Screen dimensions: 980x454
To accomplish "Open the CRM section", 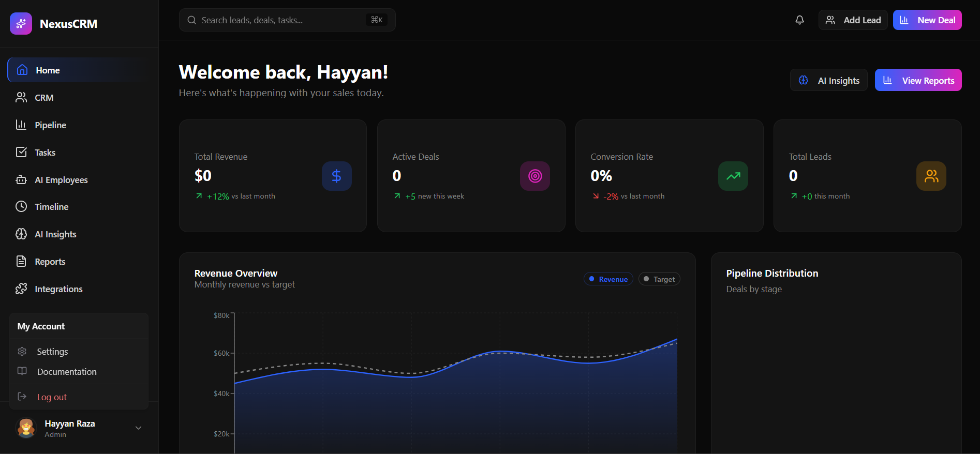I will click(x=79, y=97).
